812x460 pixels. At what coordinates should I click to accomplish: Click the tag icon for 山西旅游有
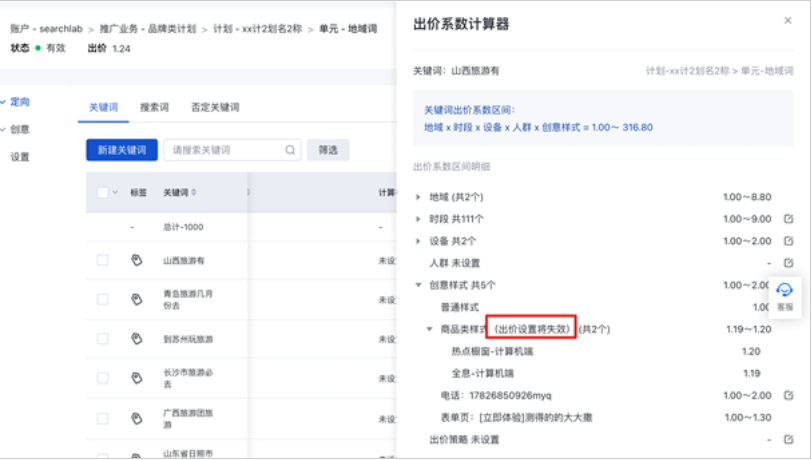[137, 260]
